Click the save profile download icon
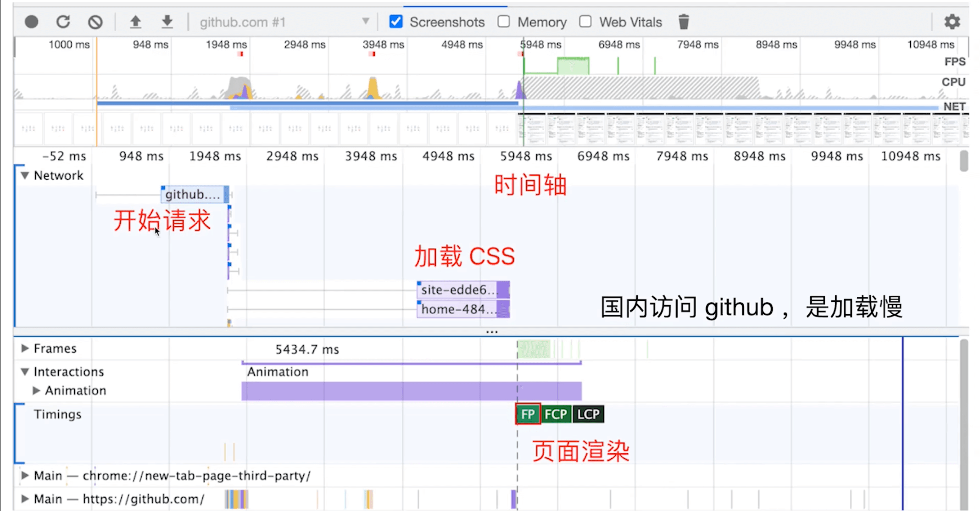 [x=167, y=22]
